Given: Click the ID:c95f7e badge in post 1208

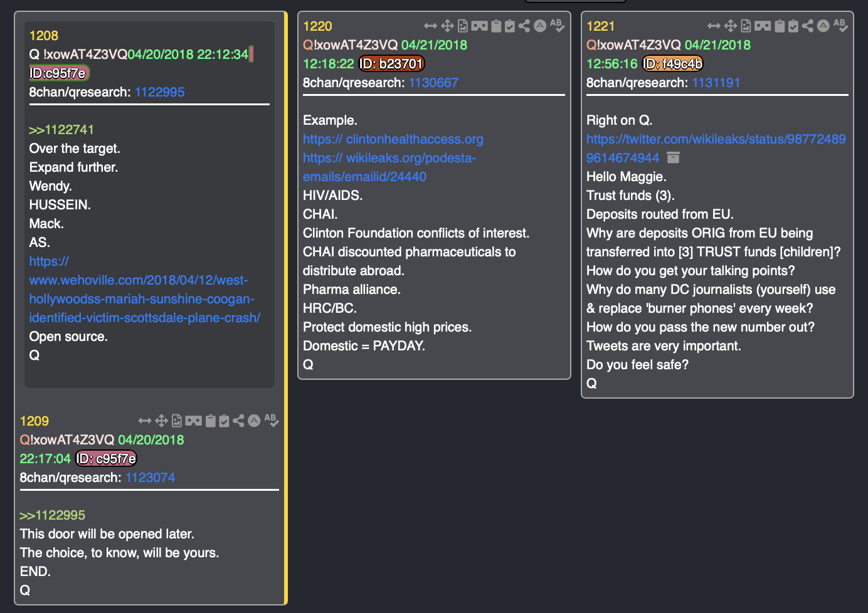Looking at the screenshot, I should tap(60, 73).
